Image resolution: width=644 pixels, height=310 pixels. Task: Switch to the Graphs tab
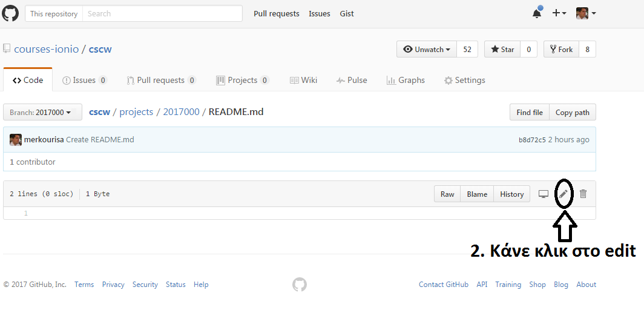coord(406,80)
